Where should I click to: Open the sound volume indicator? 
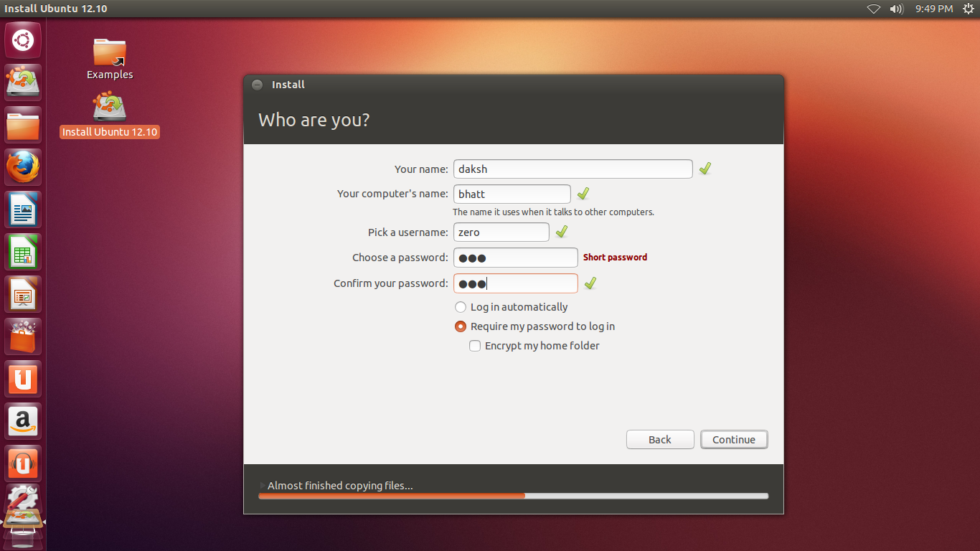(x=896, y=9)
